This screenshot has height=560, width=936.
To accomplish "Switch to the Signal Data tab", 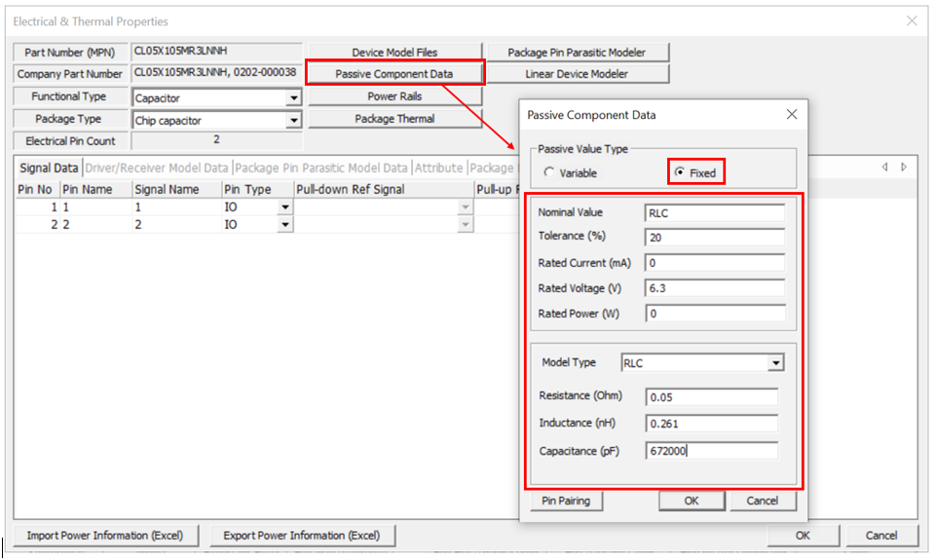I will [x=49, y=168].
